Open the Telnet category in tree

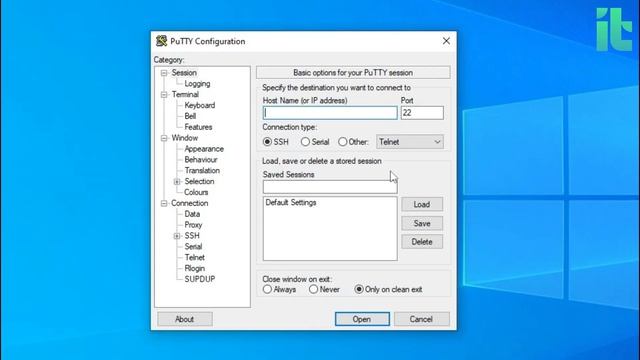coord(195,257)
